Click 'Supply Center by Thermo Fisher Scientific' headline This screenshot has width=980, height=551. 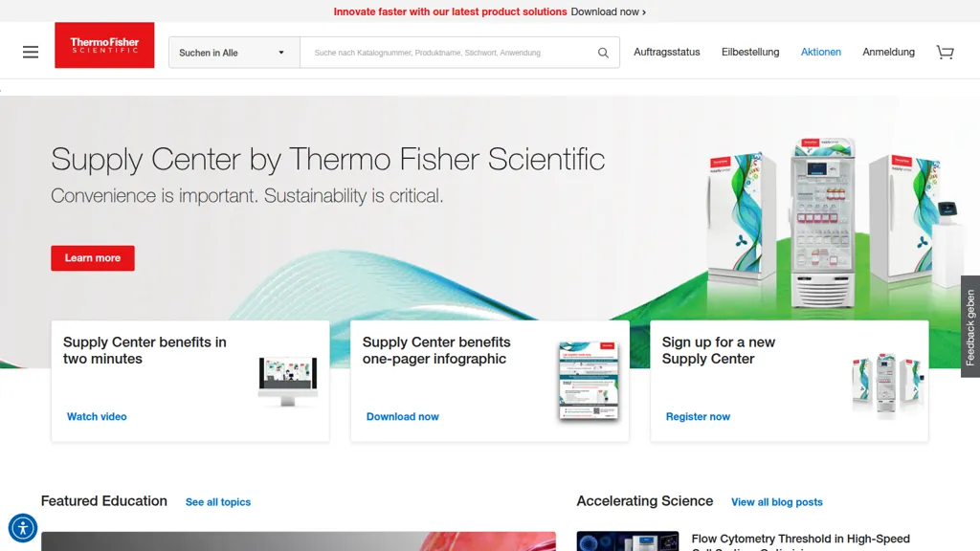pos(328,160)
